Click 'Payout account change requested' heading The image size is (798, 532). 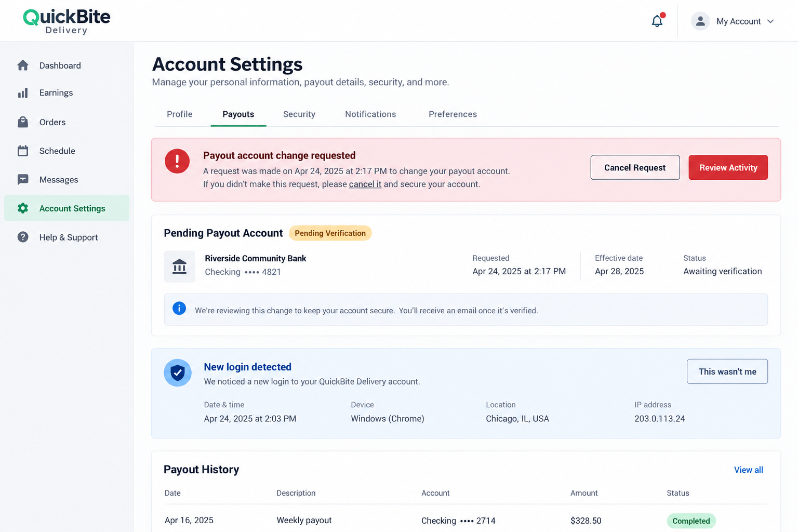tap(280, 155)
